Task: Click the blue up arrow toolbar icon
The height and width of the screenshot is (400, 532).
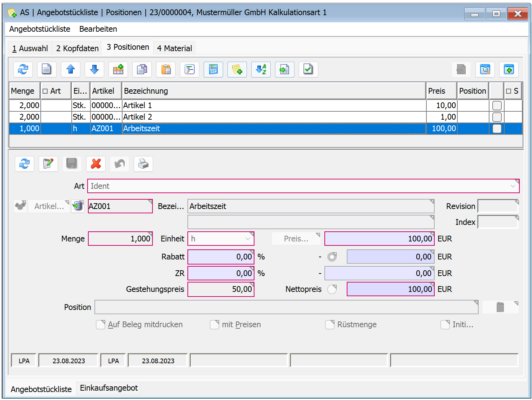Action: click(71, 69)
